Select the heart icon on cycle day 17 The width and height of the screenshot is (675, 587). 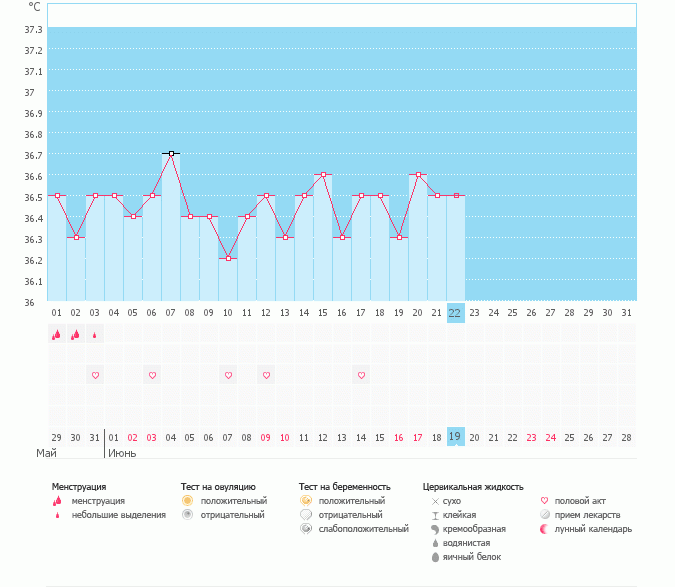pos(361,375)
